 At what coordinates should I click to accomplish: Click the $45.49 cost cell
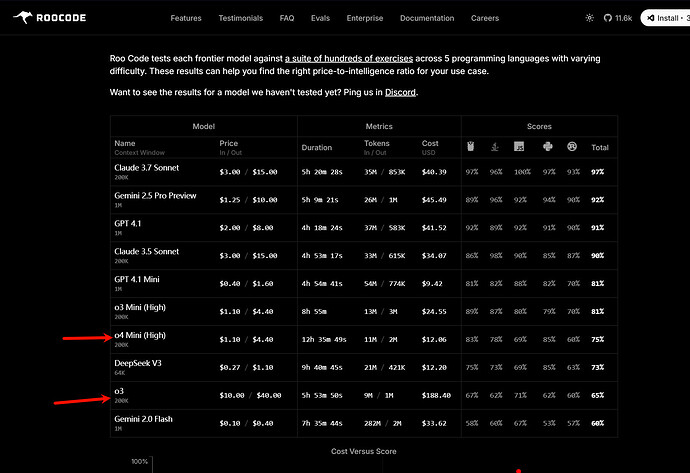pos(434,200)
